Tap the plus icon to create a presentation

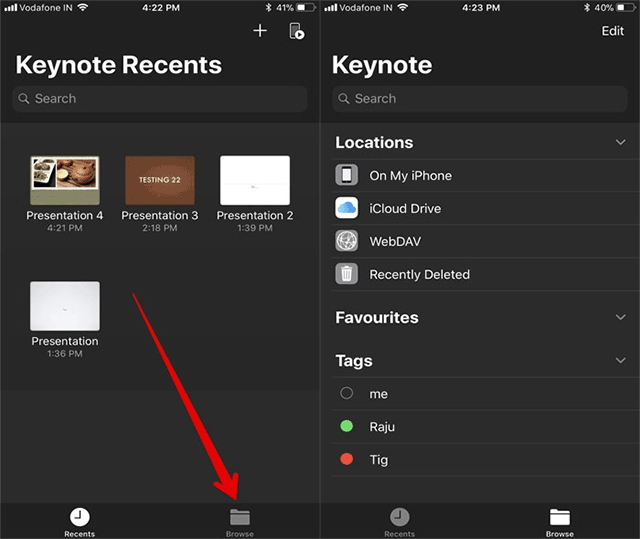point(260,31)
